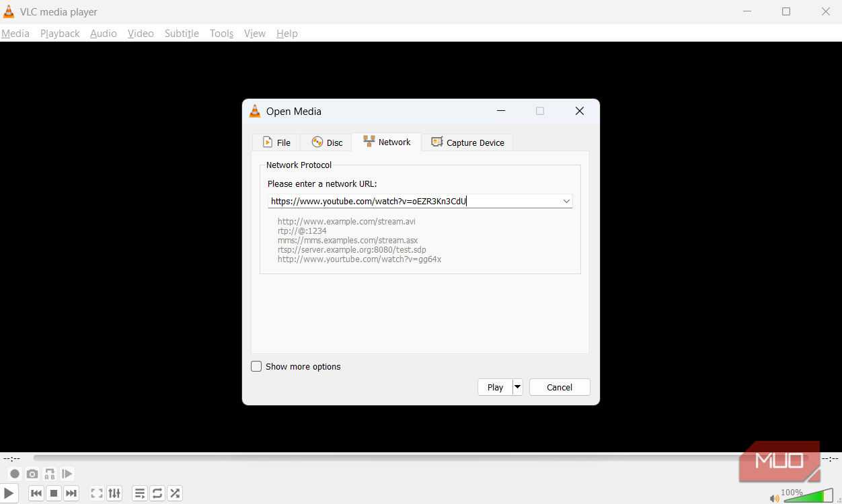Skip to next media item
The width and height of the screenshot is (842, 504).
coord(71,493)
